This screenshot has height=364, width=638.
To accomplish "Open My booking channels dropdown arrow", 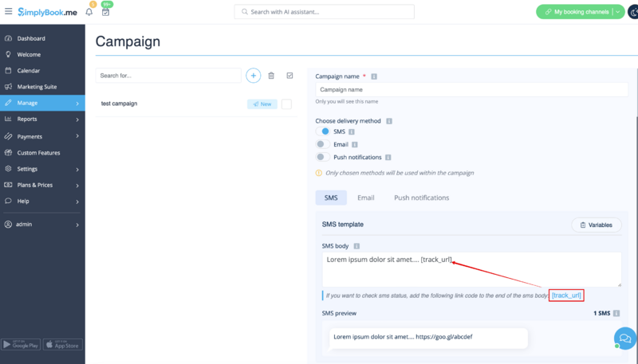I will 617,12.
